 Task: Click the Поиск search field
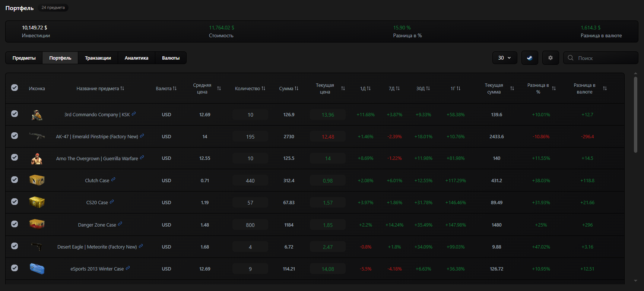(x=603, y=58)
